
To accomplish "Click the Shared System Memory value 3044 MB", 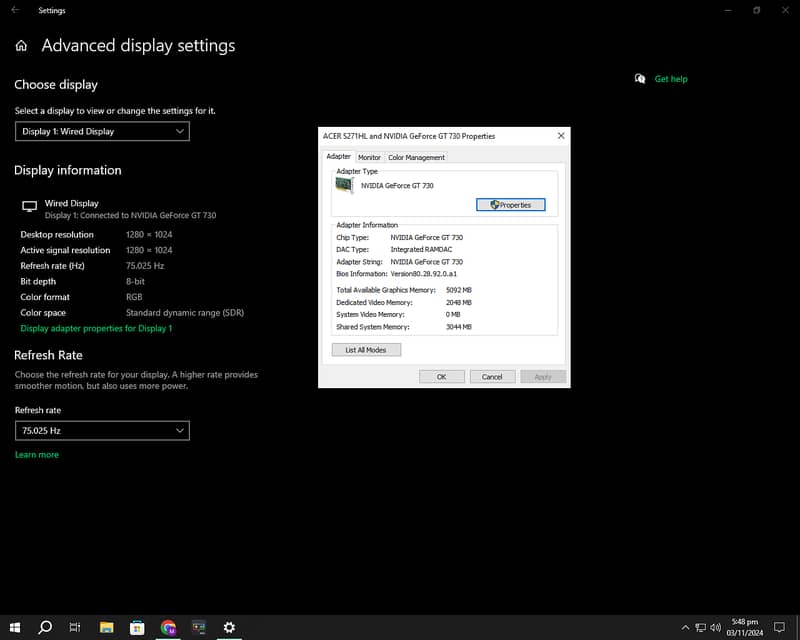I will (459, 327).
